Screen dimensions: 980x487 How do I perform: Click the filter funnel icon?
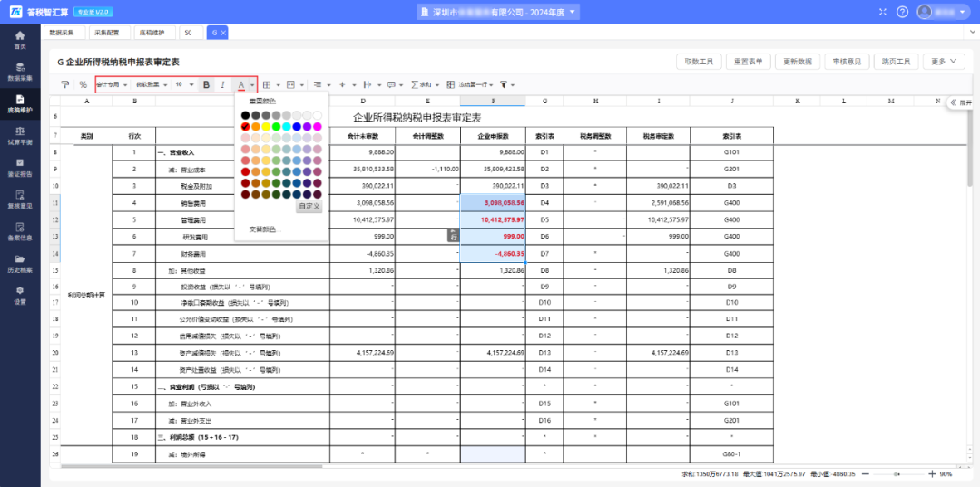(x=504, y=84)
